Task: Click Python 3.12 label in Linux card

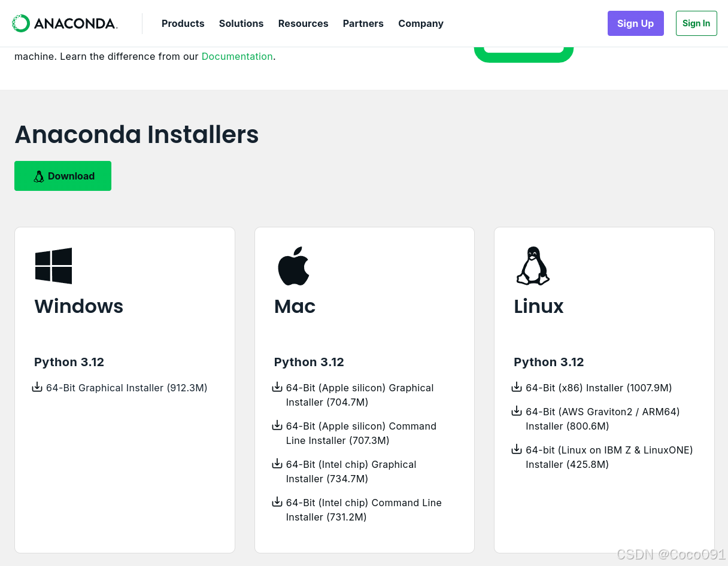Action: point(548,362)
